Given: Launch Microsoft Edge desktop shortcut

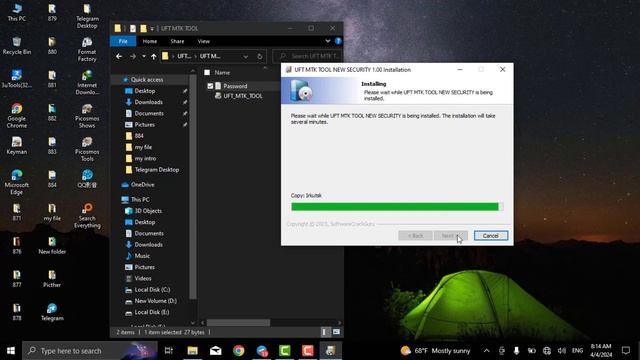Looking at the screenshot, I should pos(17,182).
